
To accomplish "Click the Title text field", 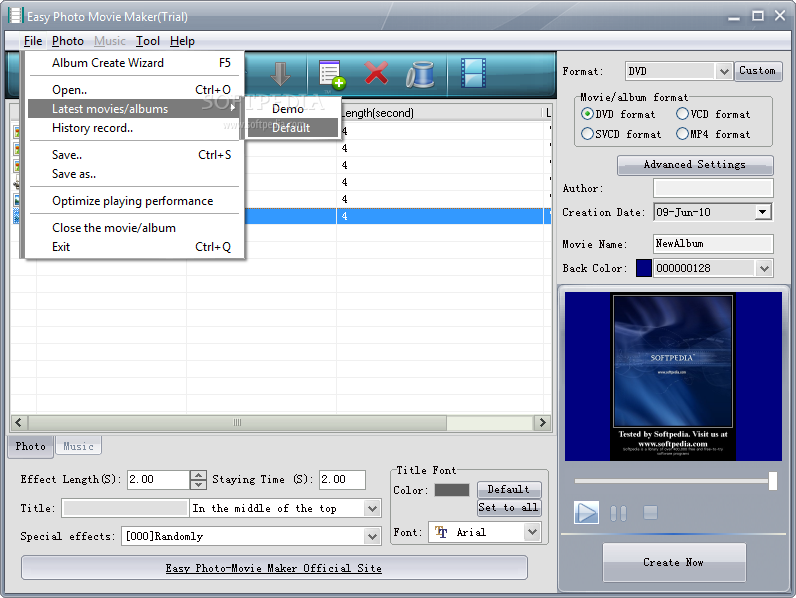I will coord(124,508).
